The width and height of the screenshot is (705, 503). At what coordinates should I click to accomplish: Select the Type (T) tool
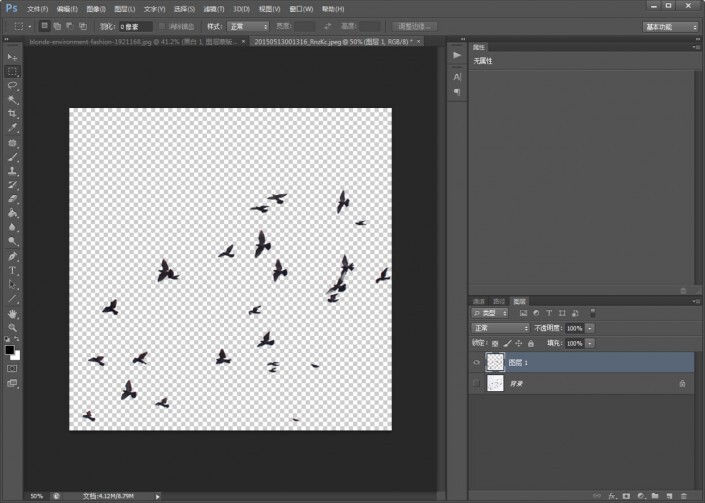pos(13,270)
